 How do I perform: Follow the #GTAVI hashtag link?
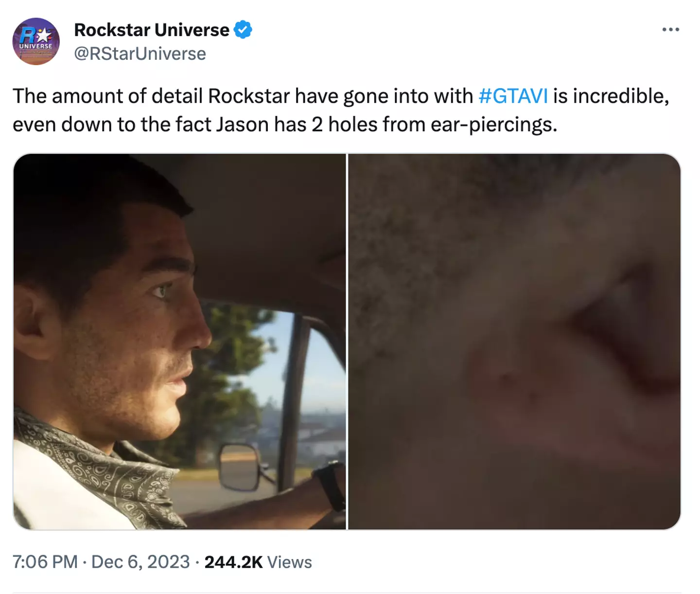point(513,96)
